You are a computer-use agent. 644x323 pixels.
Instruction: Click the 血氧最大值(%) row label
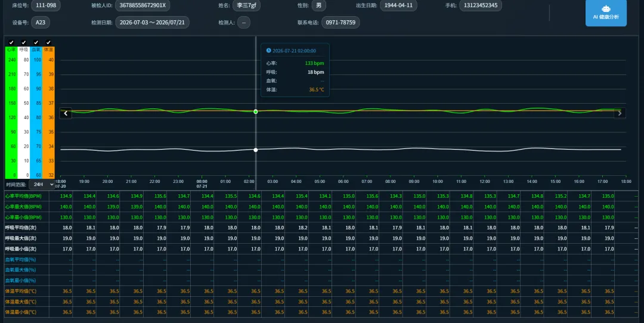pos(20,270)
